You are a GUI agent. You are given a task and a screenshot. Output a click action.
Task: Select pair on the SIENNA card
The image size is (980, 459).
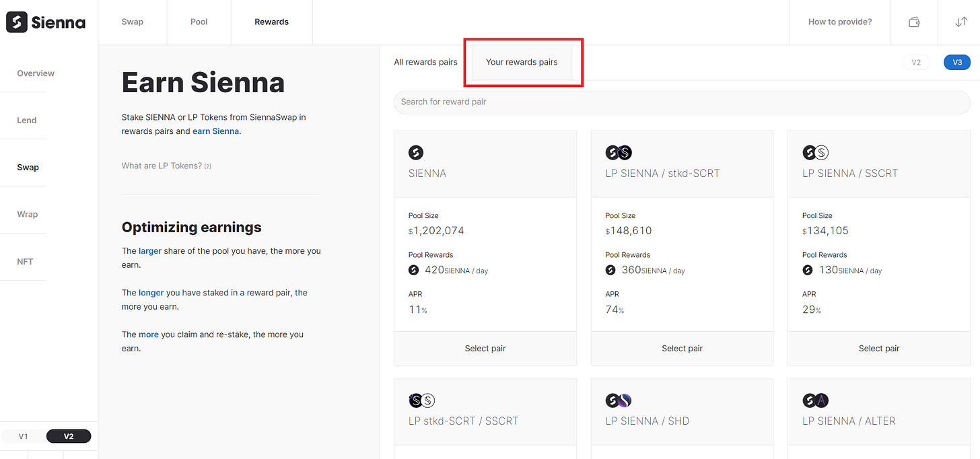[485, 349]
